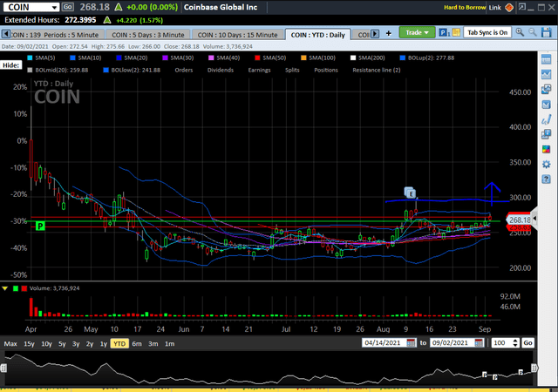Collapse the Volume panel with yellow triangle

[5, 288]
